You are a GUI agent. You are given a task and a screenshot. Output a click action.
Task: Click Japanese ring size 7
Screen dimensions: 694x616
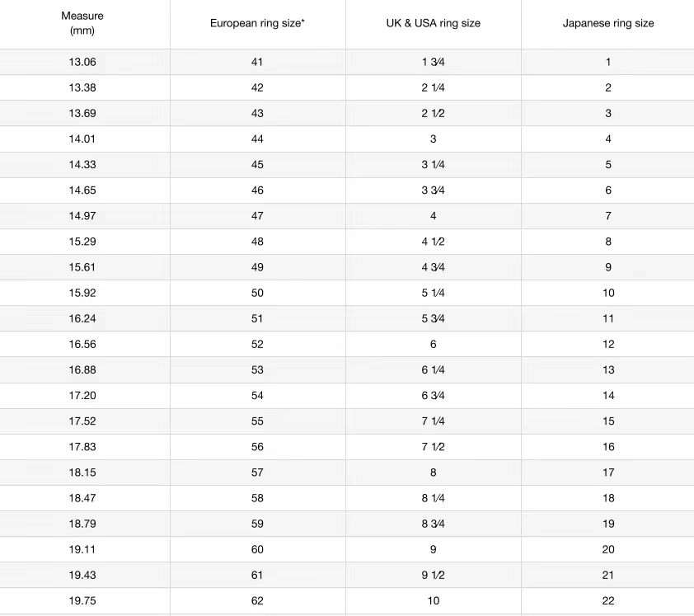tap(608, 216)
